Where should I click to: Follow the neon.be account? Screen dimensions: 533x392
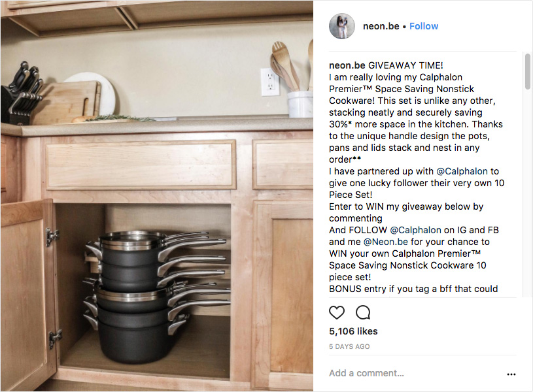(424, 26)
